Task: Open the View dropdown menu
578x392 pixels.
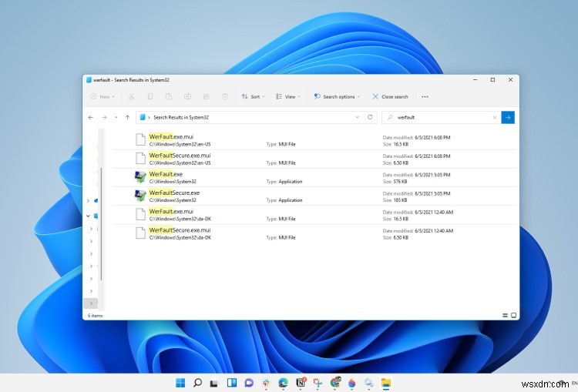Action: pos(288,96)
